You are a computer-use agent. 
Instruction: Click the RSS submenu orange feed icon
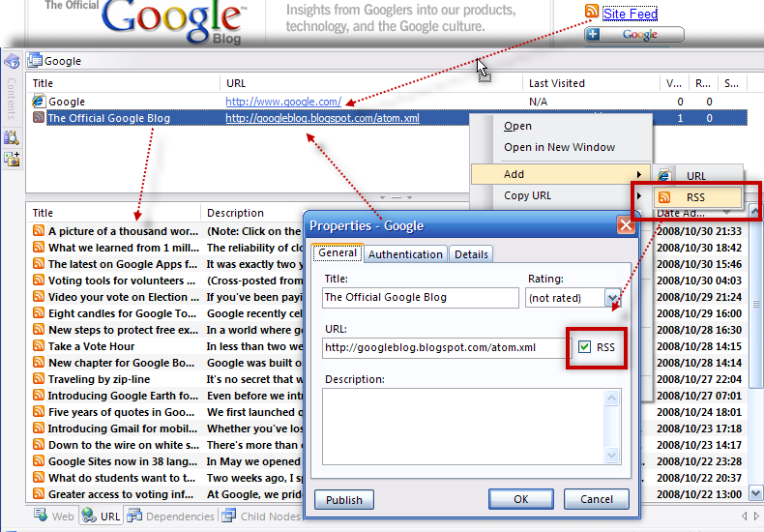point(663,197)
